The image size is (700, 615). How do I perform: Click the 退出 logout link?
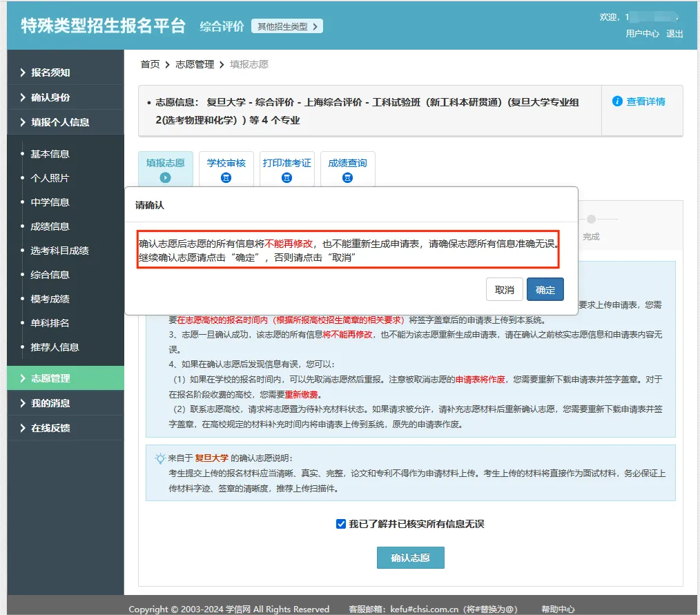[x=674, y=33]
